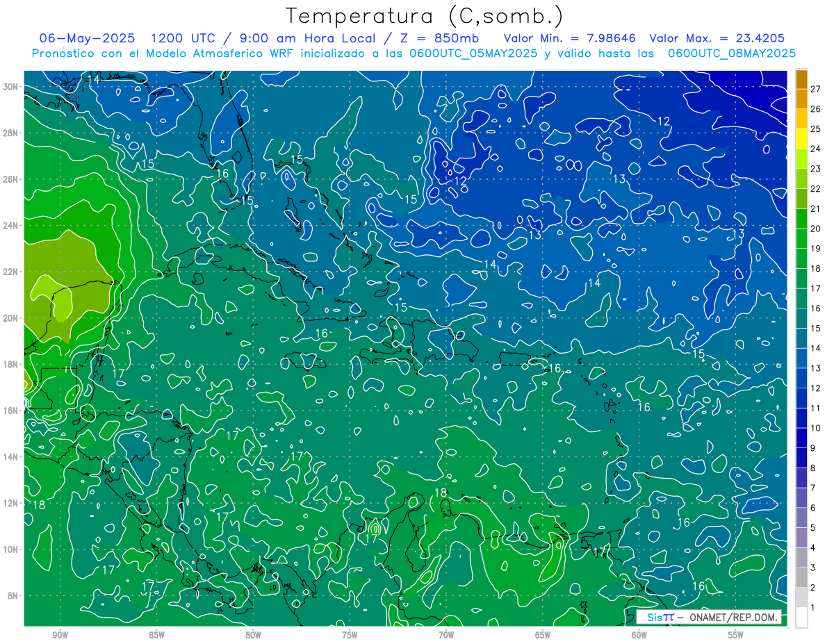
Task: Click the '26N' latitude axis label
Action: point(10,179)
